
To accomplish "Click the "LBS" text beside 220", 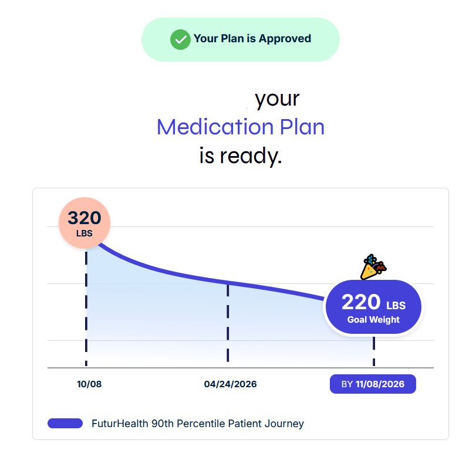I will point(396,305).
